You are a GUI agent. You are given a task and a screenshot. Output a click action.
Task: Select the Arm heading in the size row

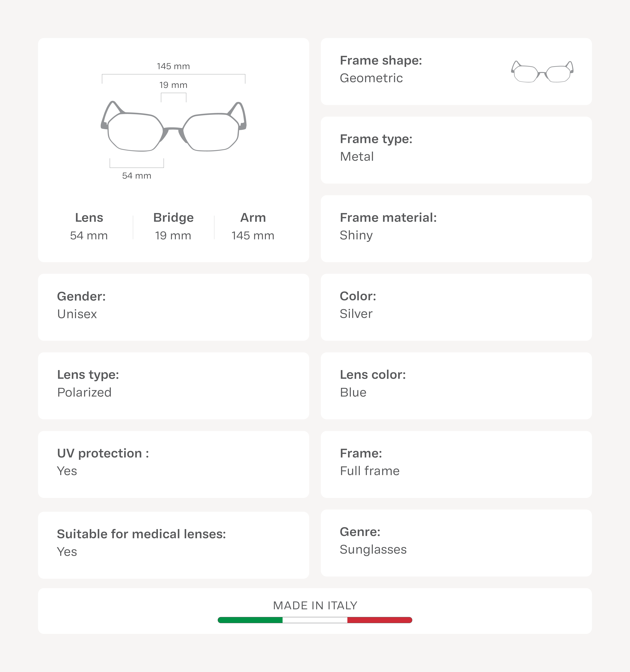[x=253, y=218]
